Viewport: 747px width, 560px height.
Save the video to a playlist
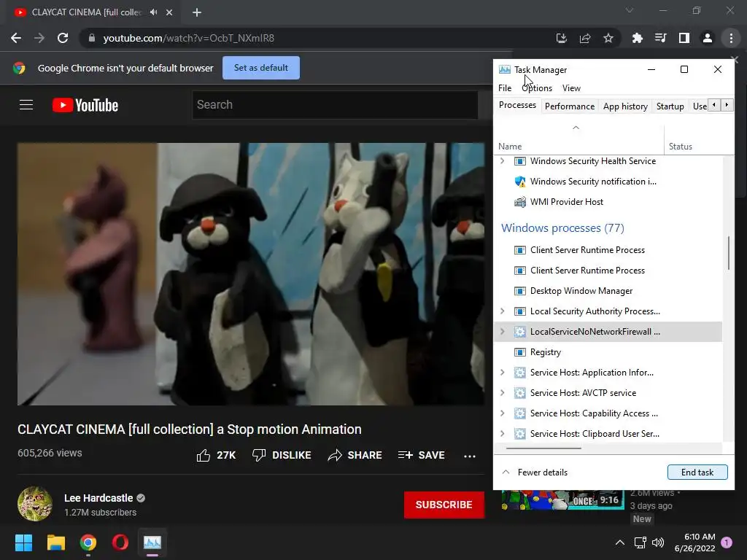click(421, 455)
